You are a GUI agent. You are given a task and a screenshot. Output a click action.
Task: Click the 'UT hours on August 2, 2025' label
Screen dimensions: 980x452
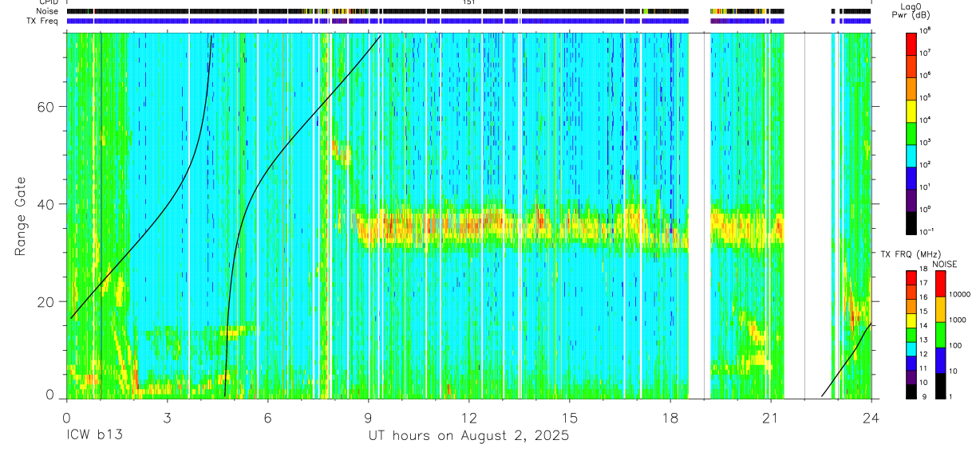468,436
